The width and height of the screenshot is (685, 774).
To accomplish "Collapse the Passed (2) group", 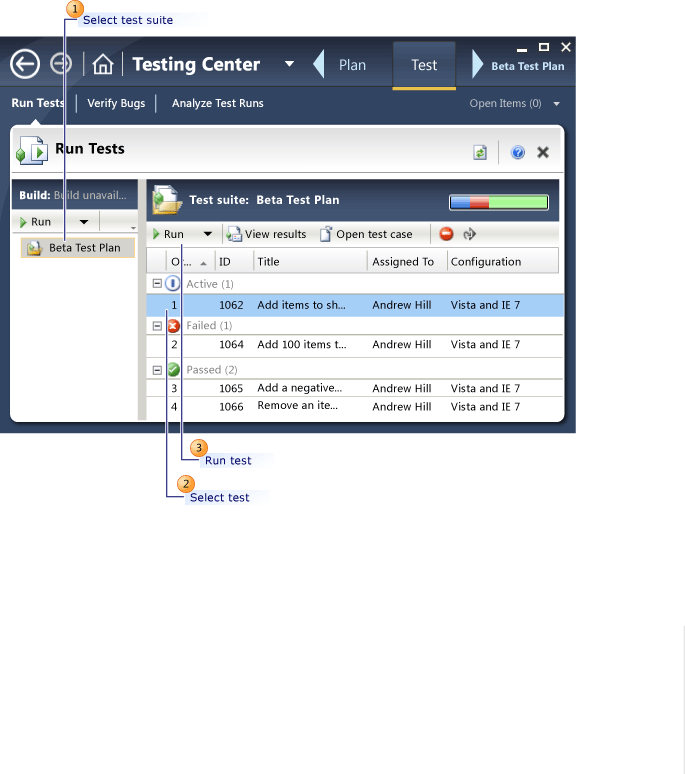I will point(157,370).
